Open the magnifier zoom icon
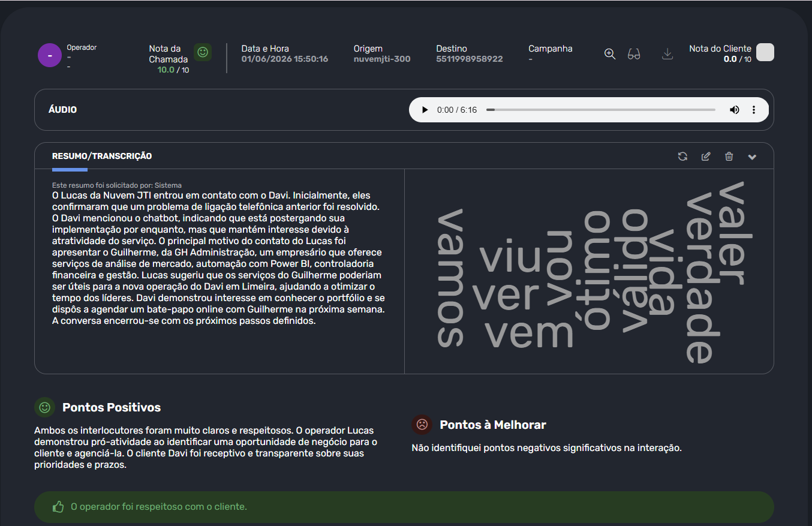The height and width of the screenshot is (526, 812). tap(610, 54)
